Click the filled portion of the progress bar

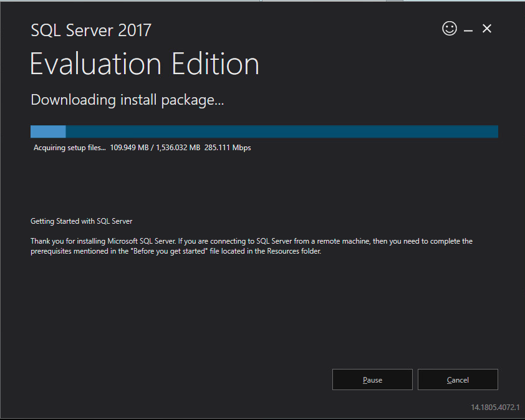[48, 131]
